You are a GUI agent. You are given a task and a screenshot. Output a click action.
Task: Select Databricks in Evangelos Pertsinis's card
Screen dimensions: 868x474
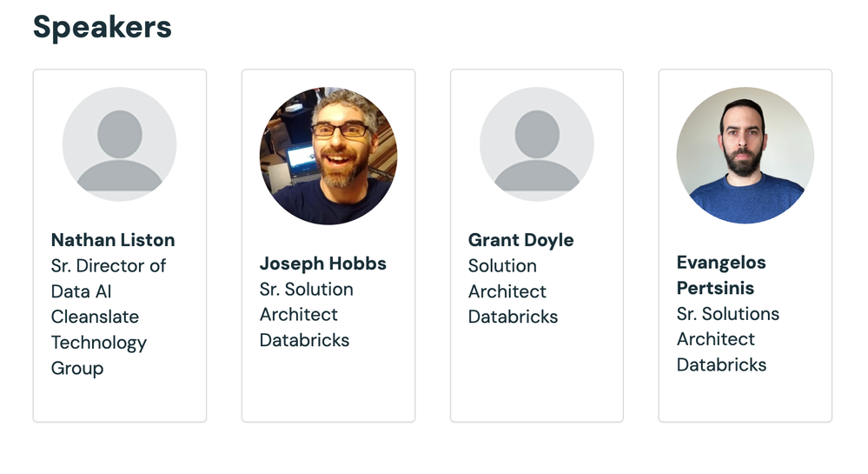pyautogui.click(x=721, y=364)
